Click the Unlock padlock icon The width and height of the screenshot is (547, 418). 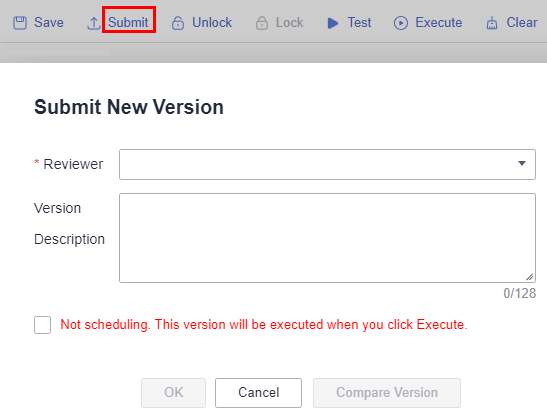pyautogui.click(x=178, y=23)
